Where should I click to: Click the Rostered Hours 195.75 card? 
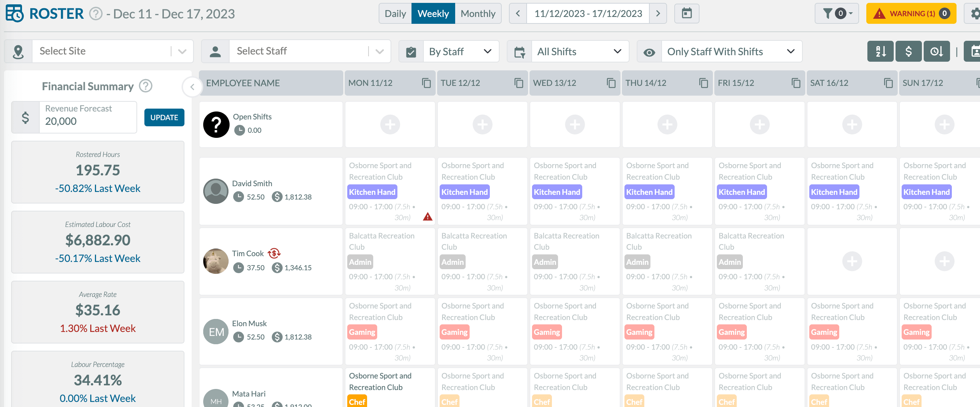98,172
